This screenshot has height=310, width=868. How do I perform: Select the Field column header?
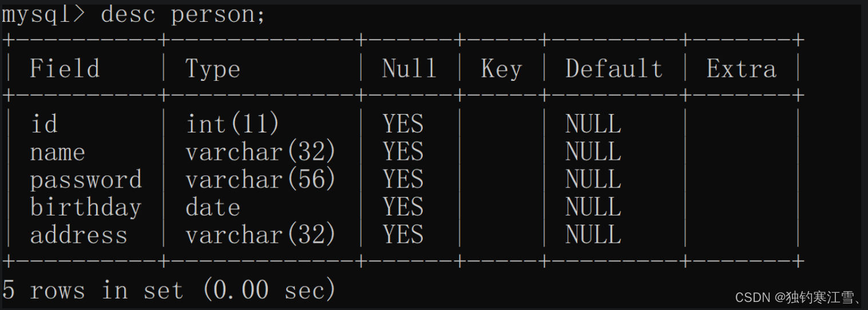(65, 69)
